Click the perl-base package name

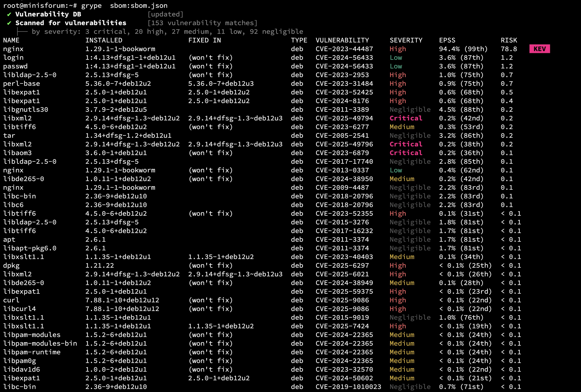[x=21, y=84]
